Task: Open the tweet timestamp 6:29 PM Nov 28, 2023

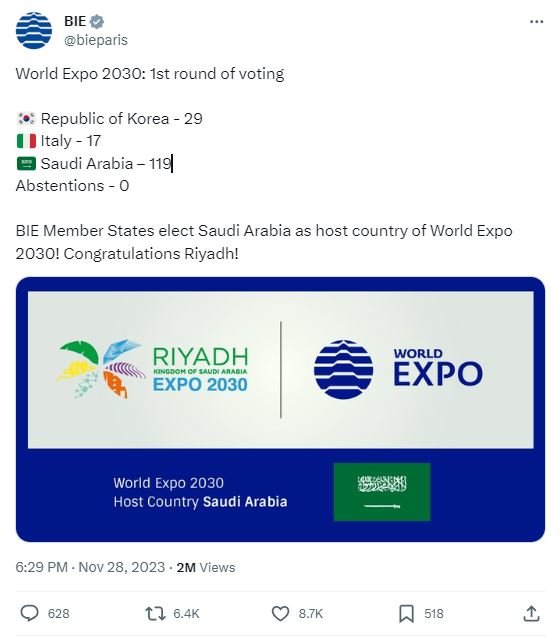Action: 90,567
